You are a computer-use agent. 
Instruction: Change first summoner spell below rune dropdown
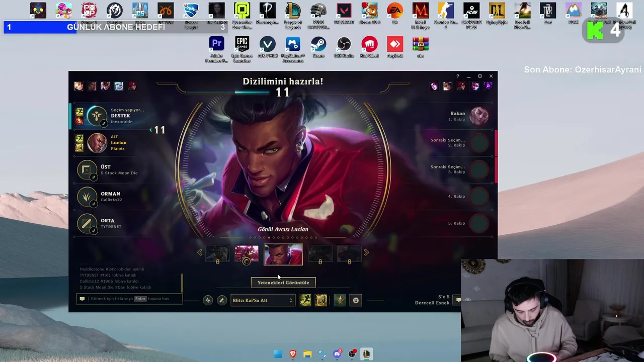pos(305,300)
